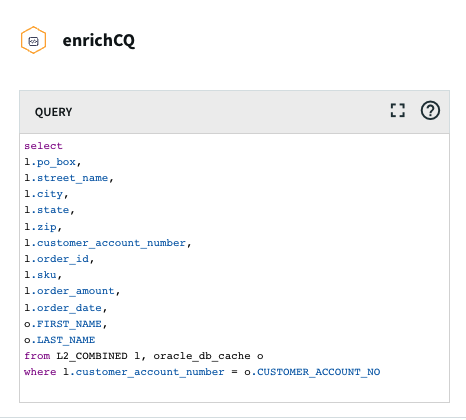This screenshot has width=466, height=420.
Task: Click the o.LAST_NAME field text
Action: [x=60, y=340]
